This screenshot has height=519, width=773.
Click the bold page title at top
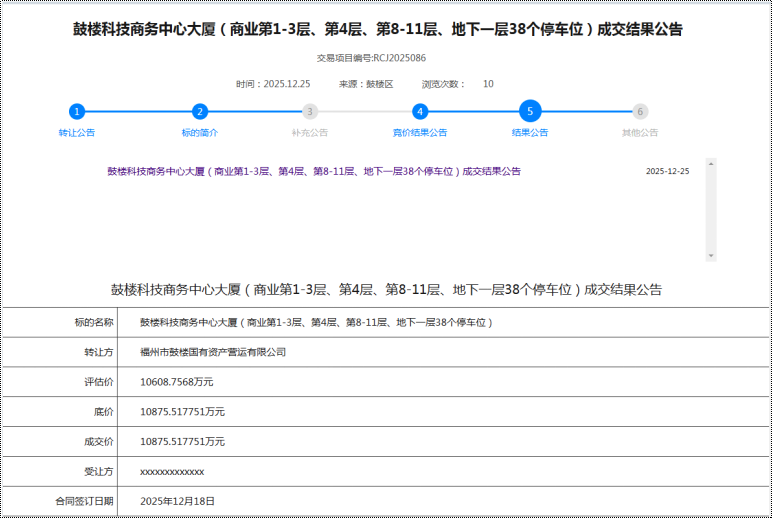tap(378, 30)
